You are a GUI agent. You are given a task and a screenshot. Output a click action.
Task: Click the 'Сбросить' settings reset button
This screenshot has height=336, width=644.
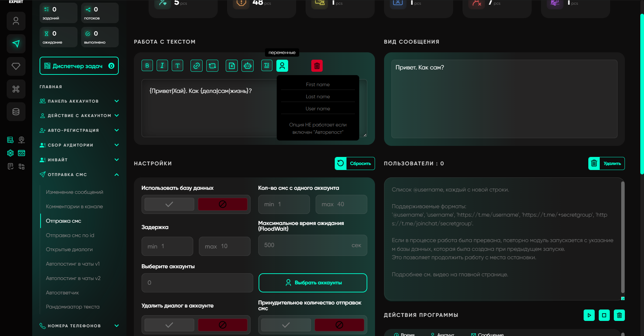(355, 163)
